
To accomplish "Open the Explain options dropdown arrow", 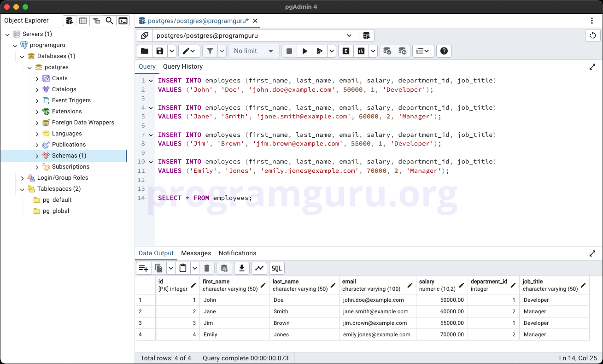I will point(373,51).
